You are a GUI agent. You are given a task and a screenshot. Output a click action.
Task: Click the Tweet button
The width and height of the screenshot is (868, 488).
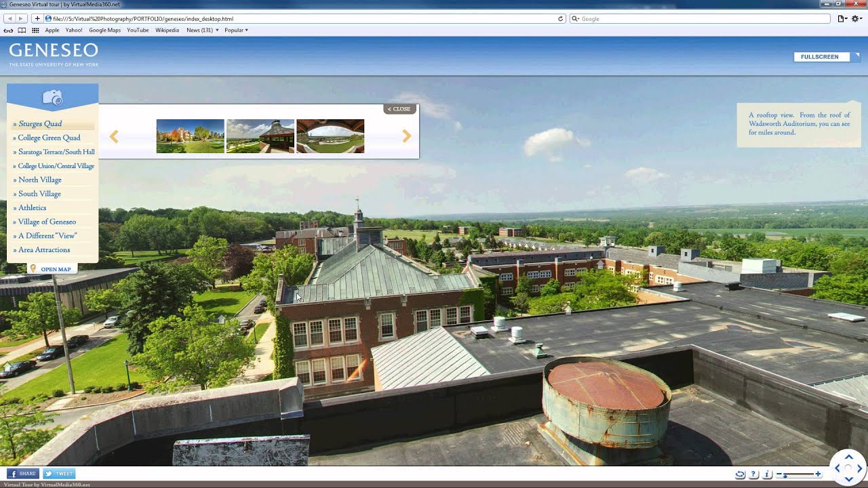point(59,474)
